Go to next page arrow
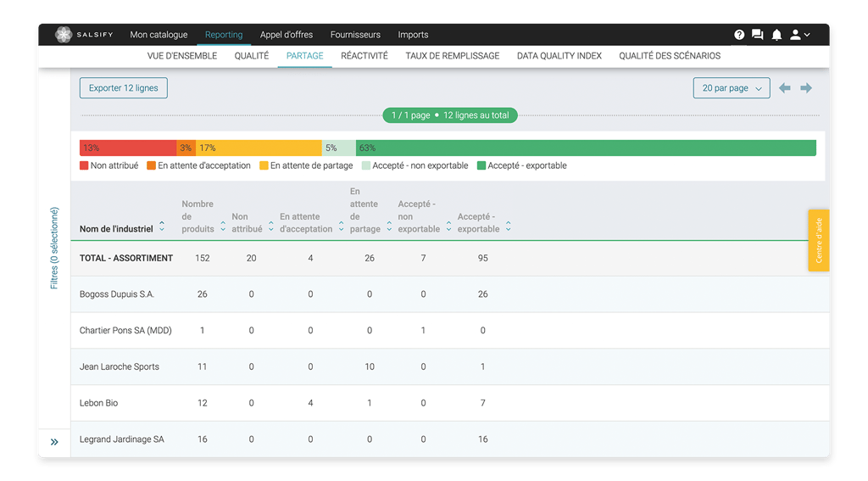The image size is (868, 481). pos(806,88)
